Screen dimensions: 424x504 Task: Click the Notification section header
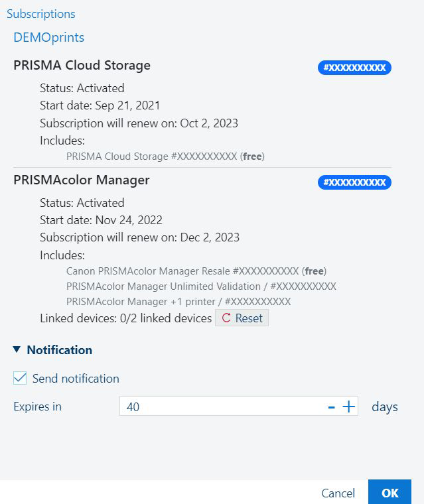pyautogui.click(x=59, y=349)
